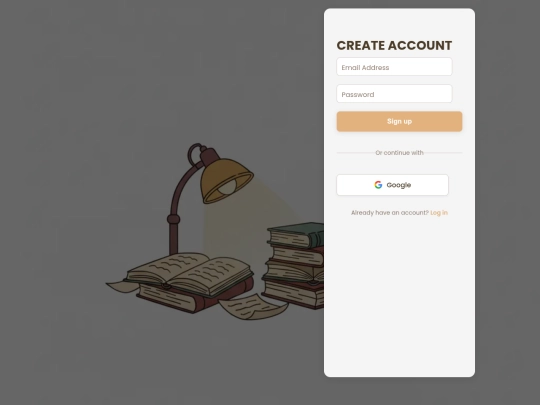Focus the Email Address field
This screenshot has height=405, width=540.
[x=394, y=67]
